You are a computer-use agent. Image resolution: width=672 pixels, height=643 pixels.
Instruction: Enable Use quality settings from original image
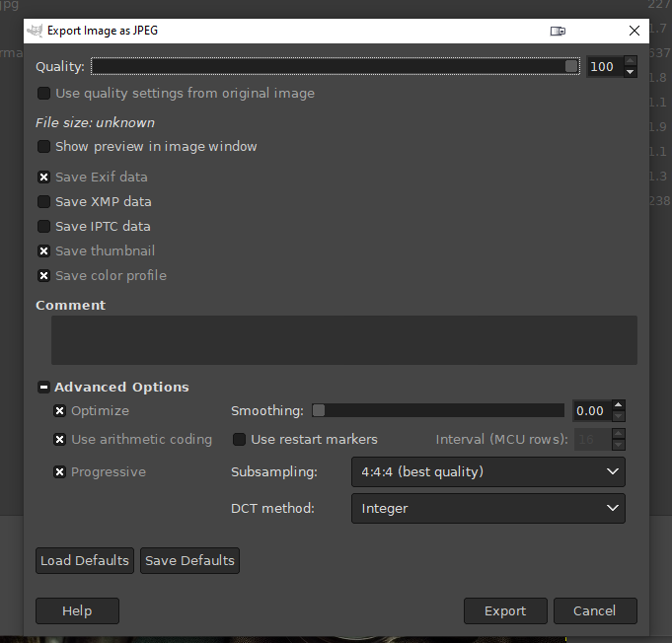(43, 94)
